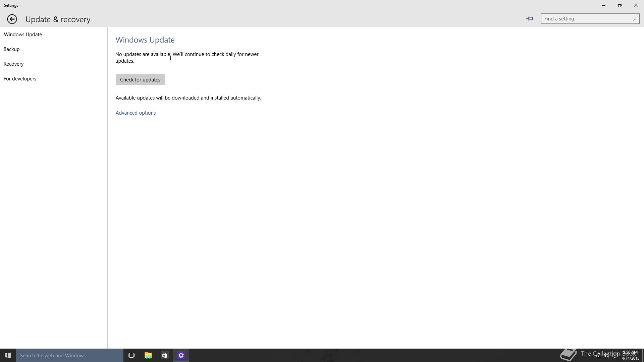Minimize the Settings window

coord(604,5)
